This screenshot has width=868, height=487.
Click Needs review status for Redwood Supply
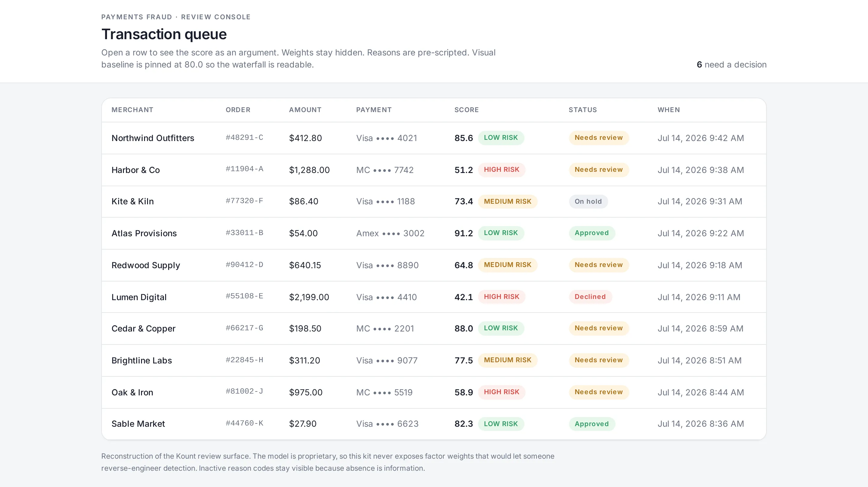point(599,265)
